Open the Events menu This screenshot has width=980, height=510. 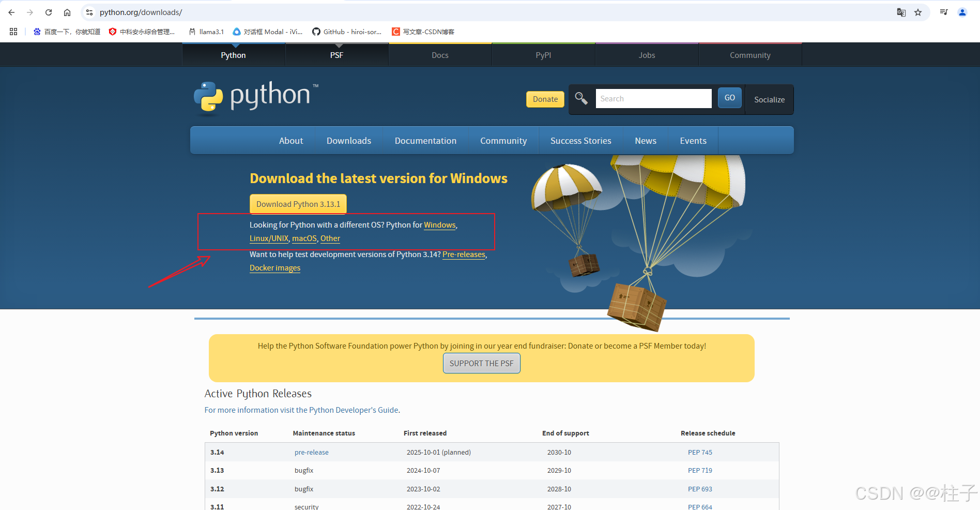coord(693,141)
